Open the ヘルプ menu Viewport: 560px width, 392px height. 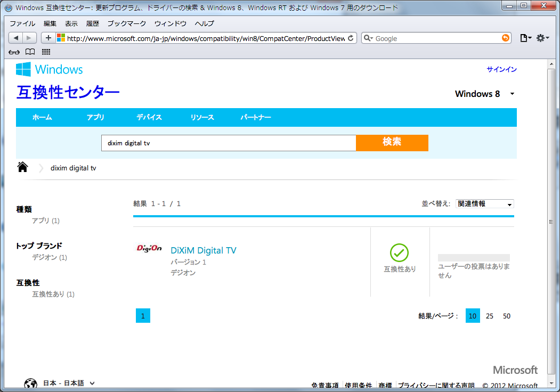tap(204, 23)
